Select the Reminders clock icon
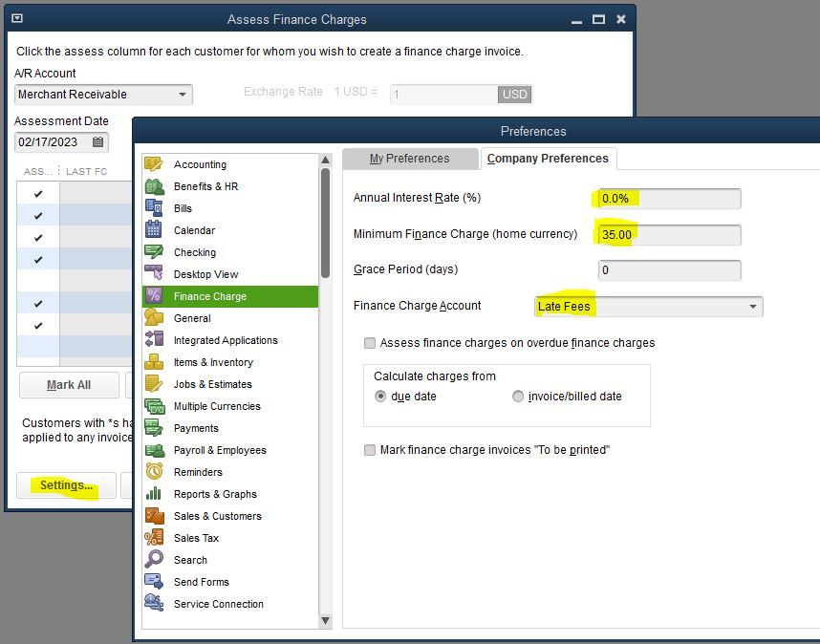Image resolution: width=820 pixels, height=644 pixels. tap(154, 471)
